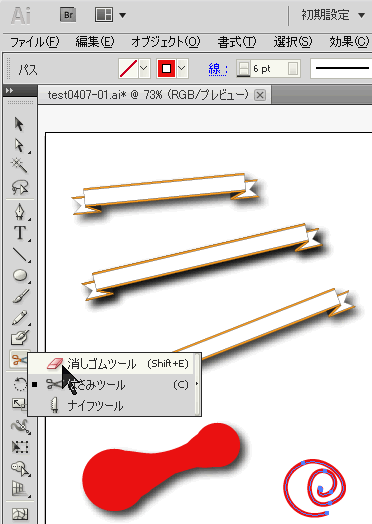Screen dimensions: 372x524
Task: Choose 消しゴムツール from the flyout
Action: tap(111, 364)
